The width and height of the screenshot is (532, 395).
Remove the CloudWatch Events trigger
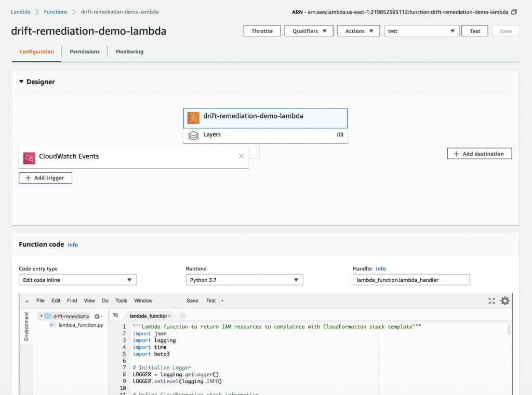241,156
